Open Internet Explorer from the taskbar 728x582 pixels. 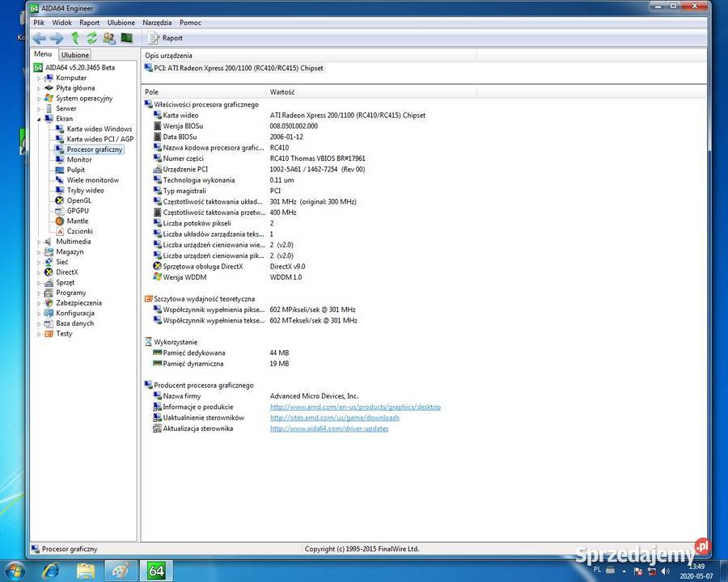51,571
